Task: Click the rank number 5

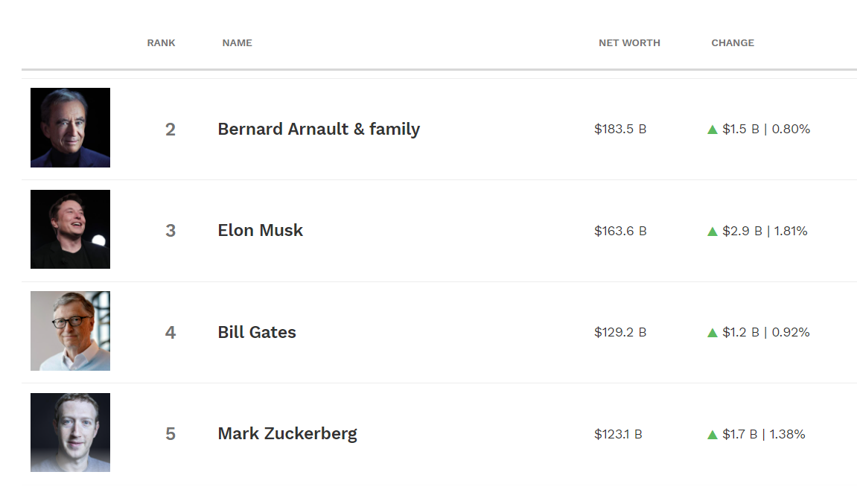Action: click(171, 434)
